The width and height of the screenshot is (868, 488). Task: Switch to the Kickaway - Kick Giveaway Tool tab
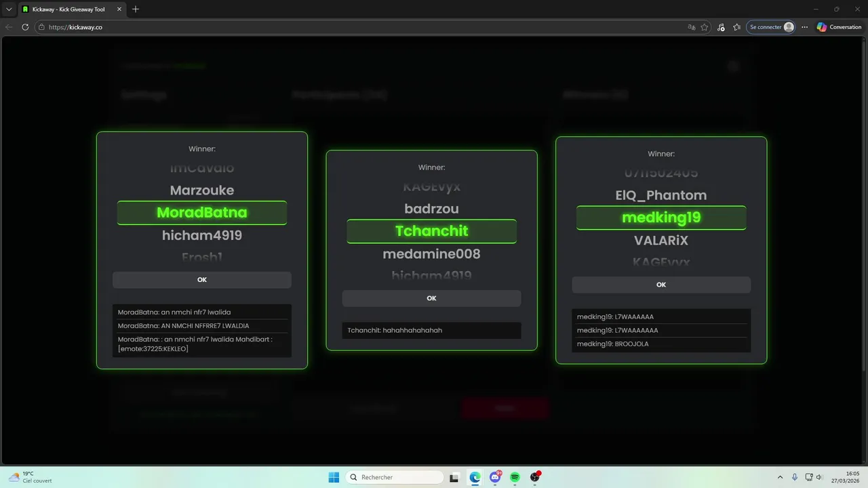coord(71,9)
